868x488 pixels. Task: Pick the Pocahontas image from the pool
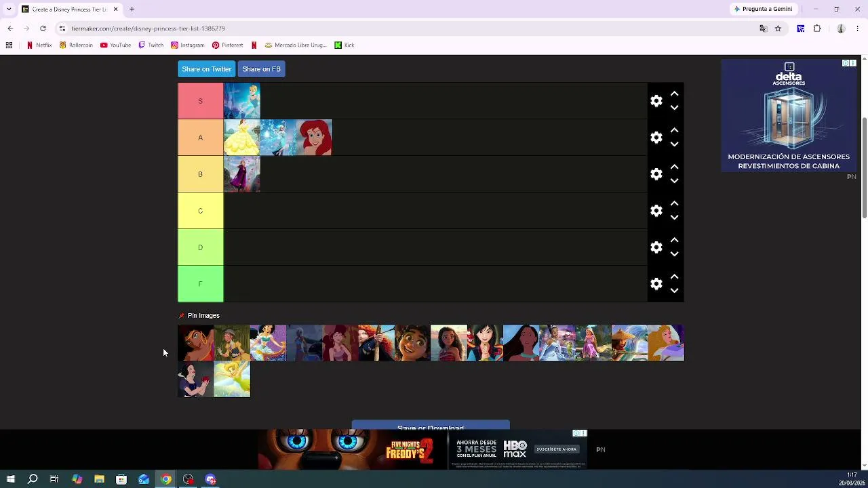pos(521,343)
